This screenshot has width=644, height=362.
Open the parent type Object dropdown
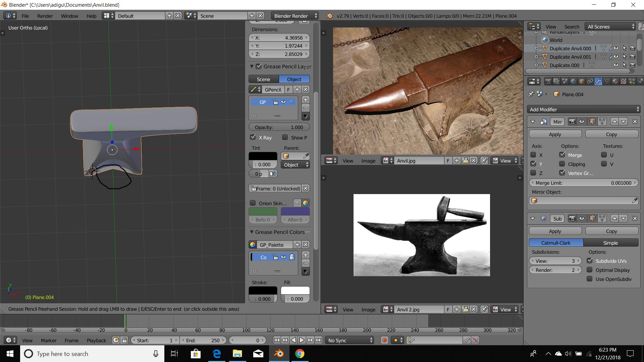coord(295,165)
